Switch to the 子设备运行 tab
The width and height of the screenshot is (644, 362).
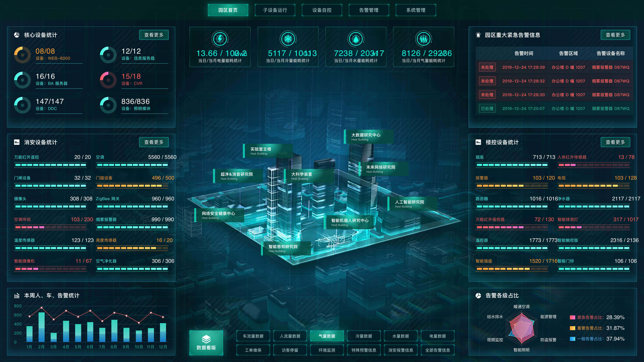275,10
